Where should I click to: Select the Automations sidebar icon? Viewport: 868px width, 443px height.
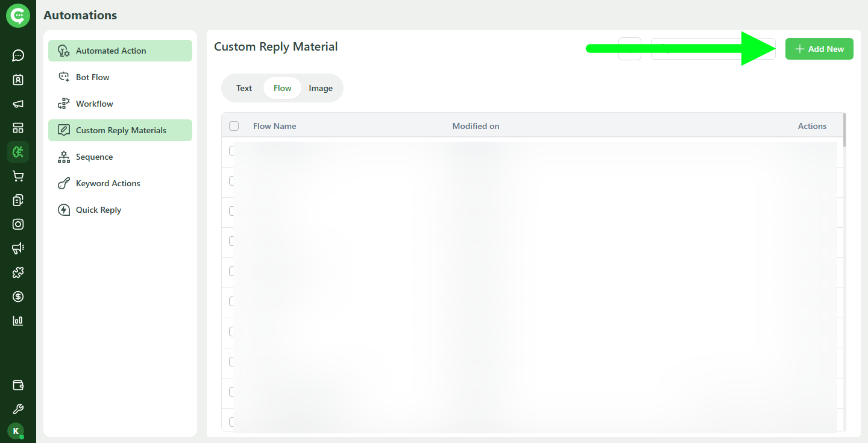click(x=18, y=152)
